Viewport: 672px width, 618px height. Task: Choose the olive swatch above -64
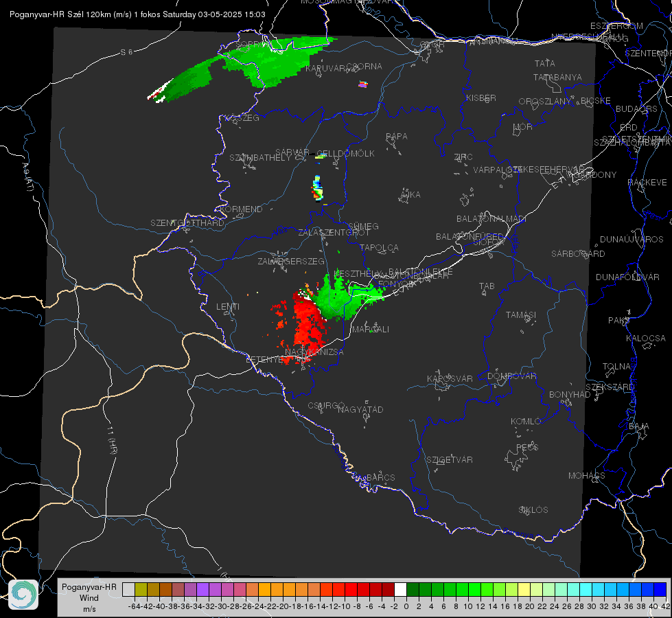coord(141,589)
